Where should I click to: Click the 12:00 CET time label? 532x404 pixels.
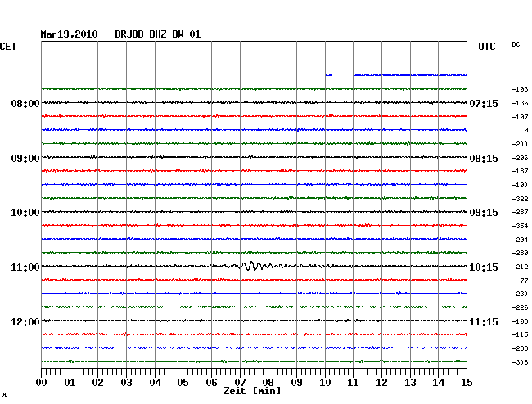click(x=25, y=322)
